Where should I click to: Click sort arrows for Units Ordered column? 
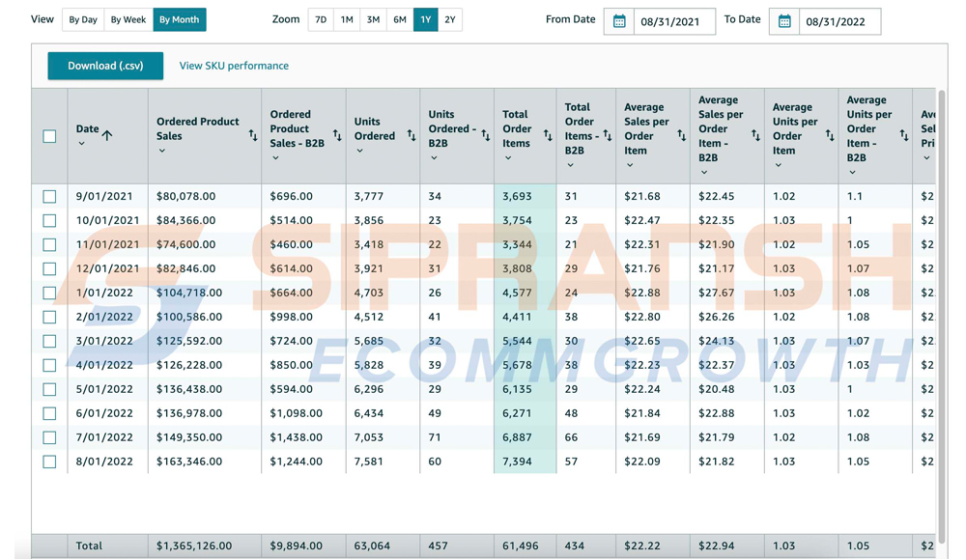(x=412, y=136)
